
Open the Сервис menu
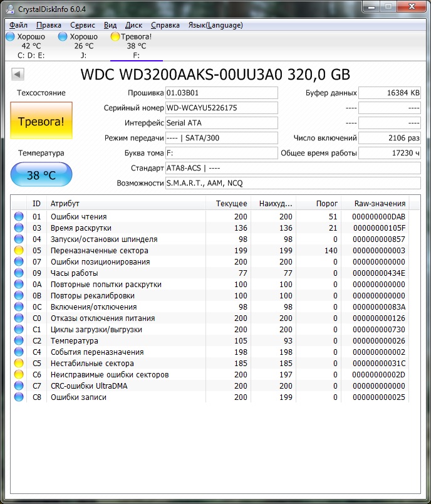tap(83, 25)
